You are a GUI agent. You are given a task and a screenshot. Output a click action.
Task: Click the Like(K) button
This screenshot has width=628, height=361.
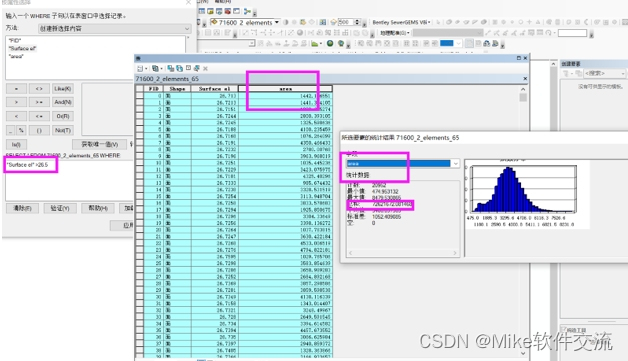pos(63,89)
